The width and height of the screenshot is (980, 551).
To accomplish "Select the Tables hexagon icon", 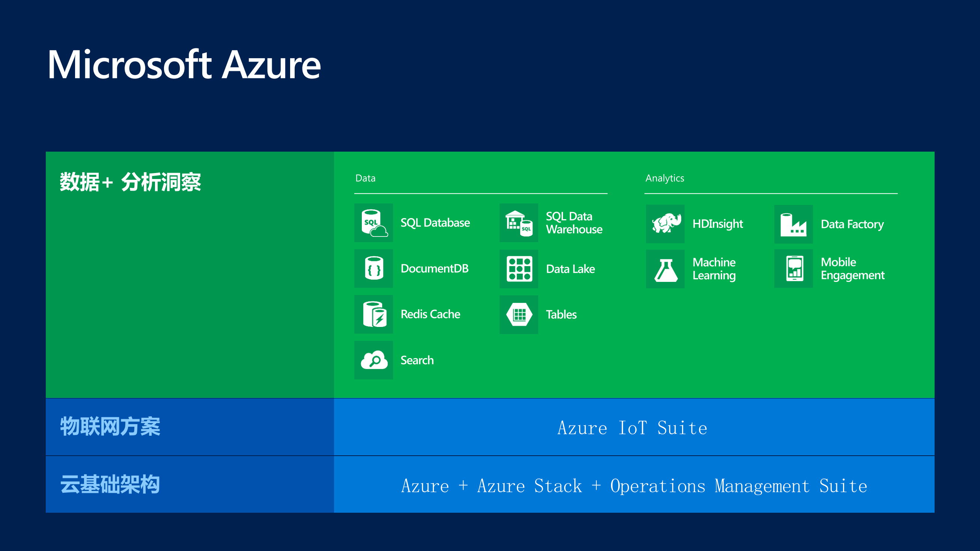I will pos(519,315).
